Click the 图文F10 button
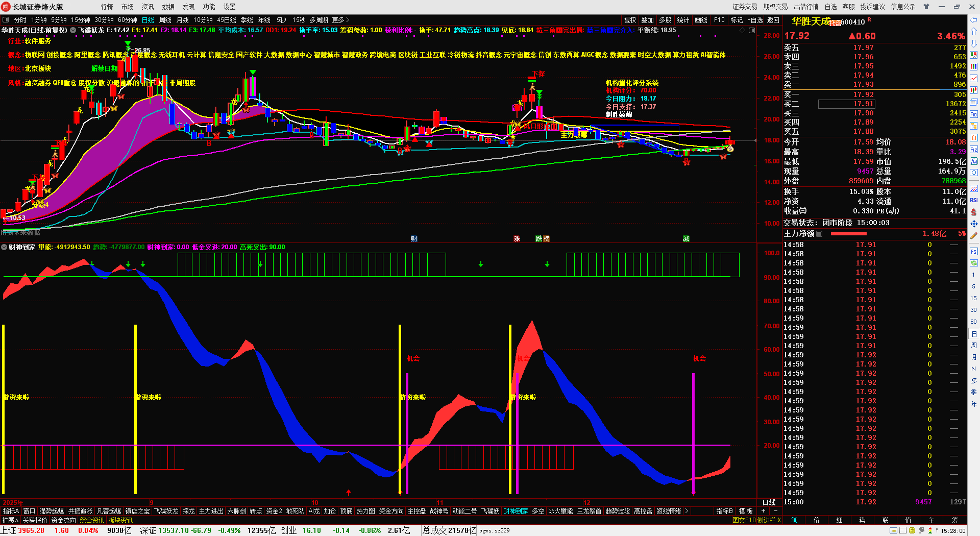980x536 pixels. coord(744,520)
